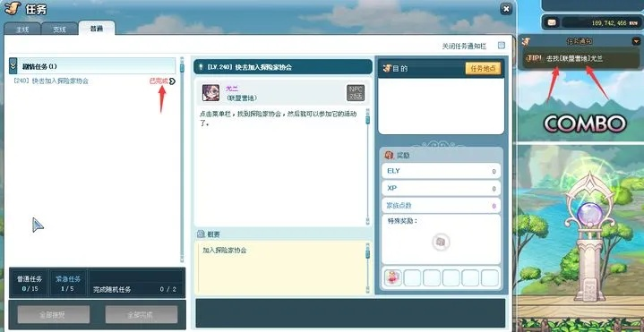The image size is (644, 332).
Task: Click 关闭任务通知栏 text
Action: [x=464, y=46]
